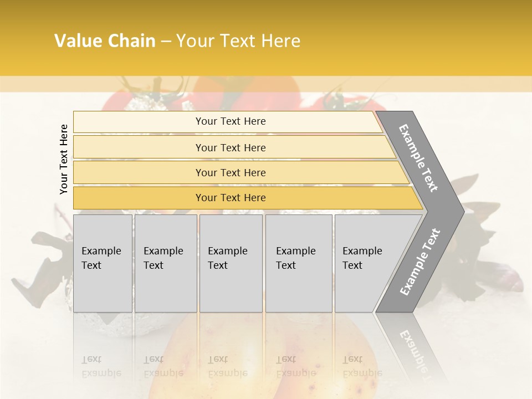Click the lower chevron segment labeled "Example Text"
532x399 pixels.
pos(420,262)
